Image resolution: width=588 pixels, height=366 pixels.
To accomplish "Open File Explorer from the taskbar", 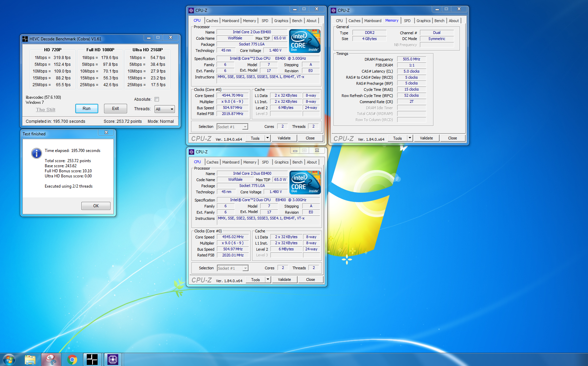I will 30,360.
